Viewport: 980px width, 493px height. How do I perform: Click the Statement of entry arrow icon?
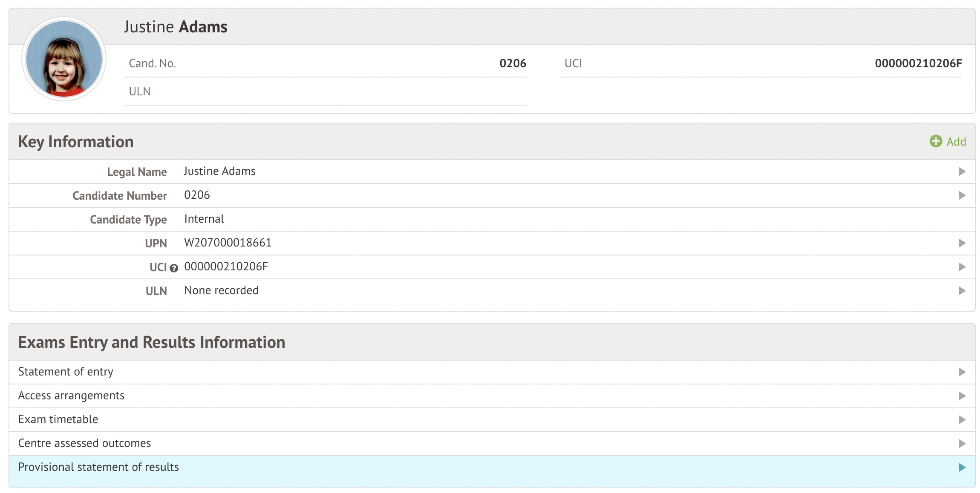[x=962, y=372]
